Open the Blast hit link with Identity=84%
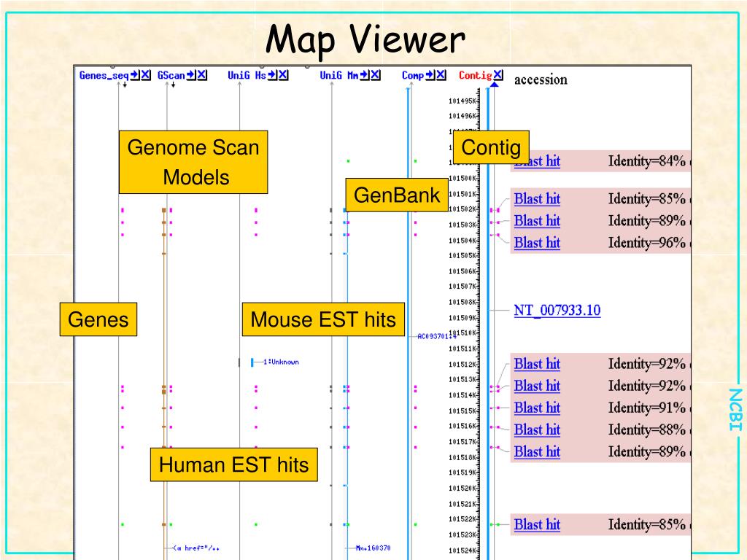 (x=537, y=161)
